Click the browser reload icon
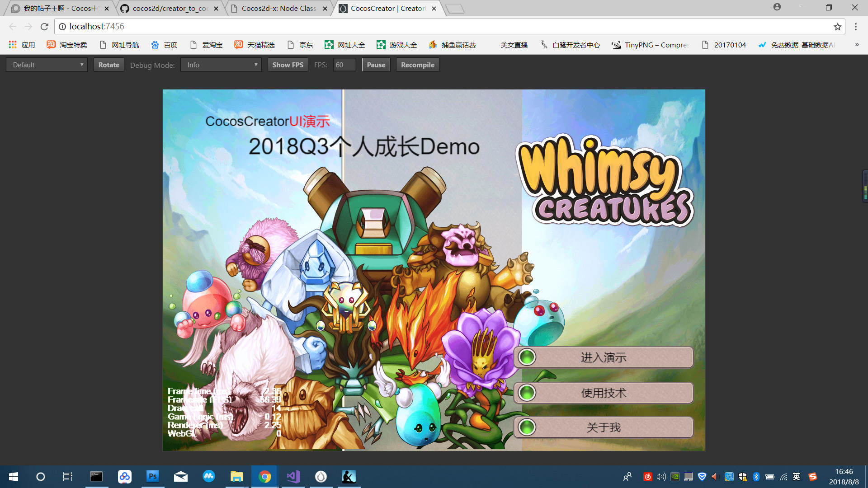The width and height of the screenshot is (868, 488). click(44, 27)
